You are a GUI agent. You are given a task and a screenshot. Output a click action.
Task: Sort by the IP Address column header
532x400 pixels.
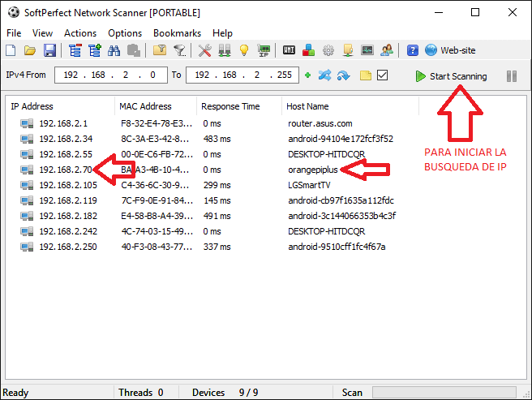coord(32,106)
